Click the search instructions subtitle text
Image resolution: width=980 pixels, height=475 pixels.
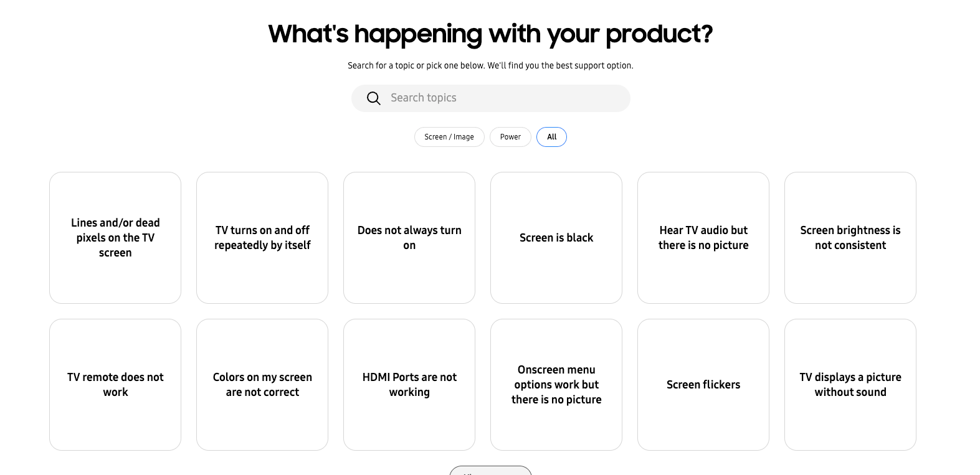pos(490,65)
